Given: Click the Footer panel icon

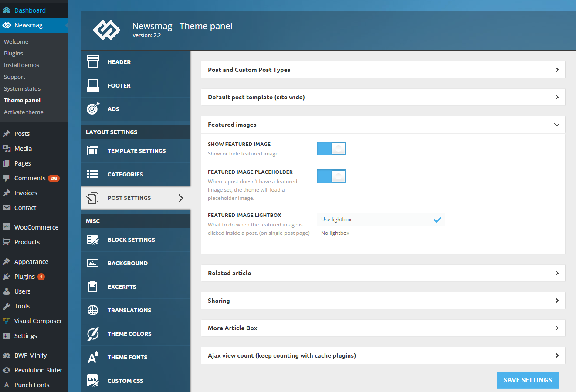Looking at the screenshot, I should click(x=93, y=85).
